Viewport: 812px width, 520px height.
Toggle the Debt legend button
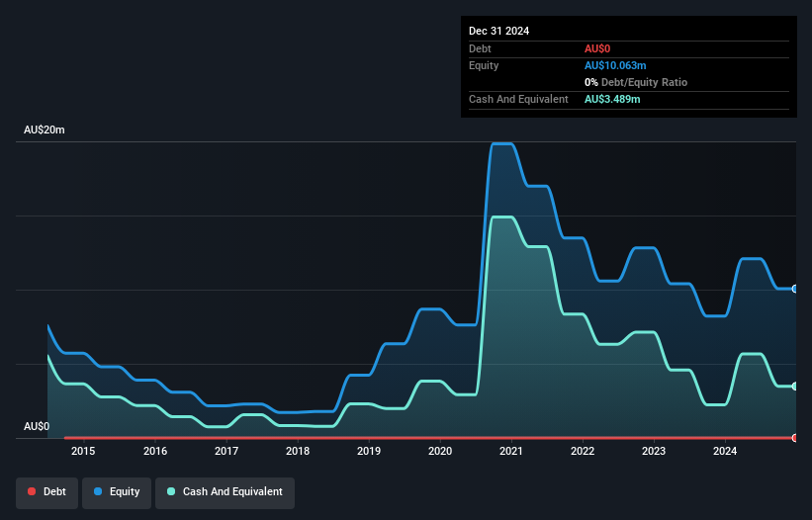coord(47,492)
